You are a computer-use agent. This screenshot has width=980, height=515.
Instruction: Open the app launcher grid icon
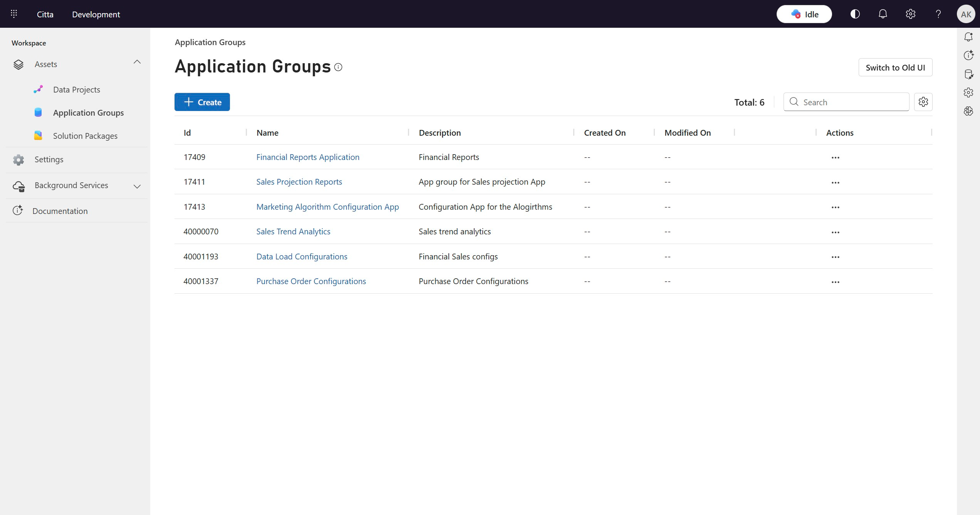[x=14, y=14]
